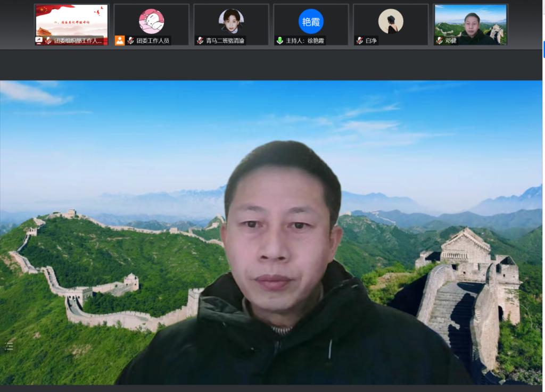Select 邓健's Great Wall video thumbnail
Image resolution: width=545 pixels, height=392 pixels.
coord(470,22)
